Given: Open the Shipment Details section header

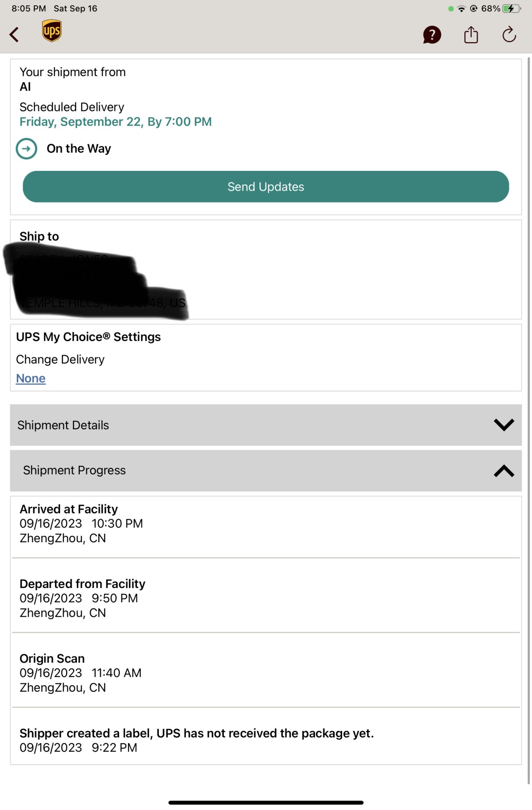Looking at the screenshot, I should [x=266, y=425].
